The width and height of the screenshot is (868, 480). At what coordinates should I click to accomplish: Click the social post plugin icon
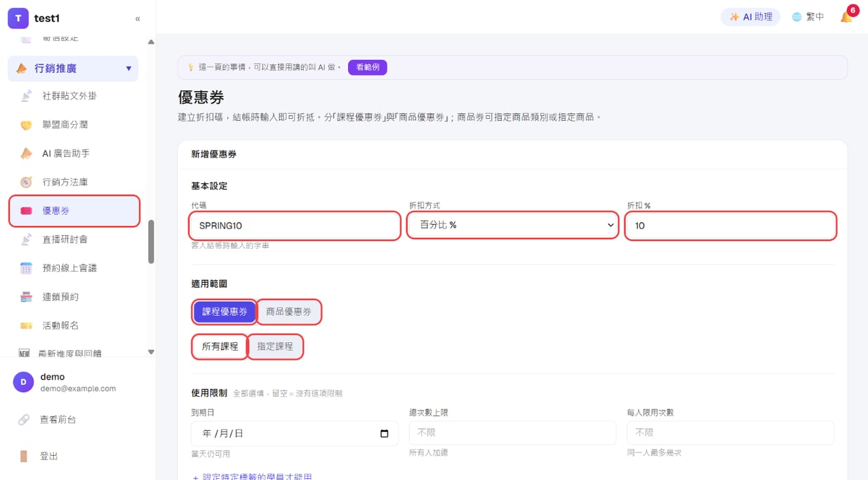[26, 96]
